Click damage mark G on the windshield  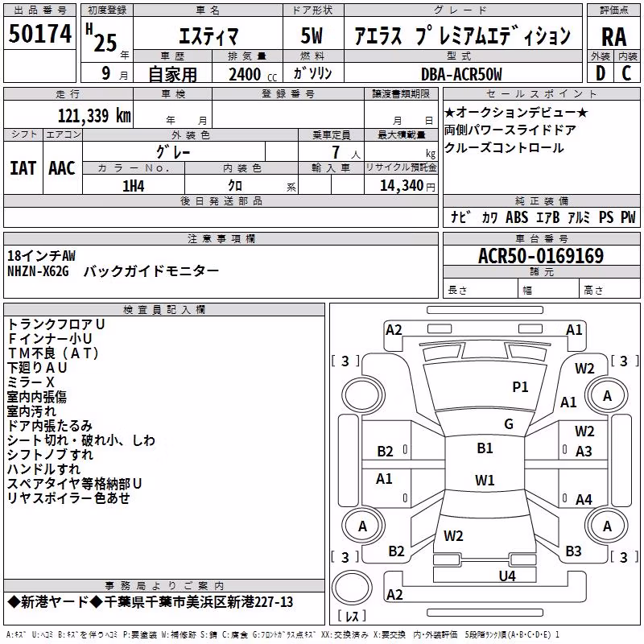(x=509, y=424)
